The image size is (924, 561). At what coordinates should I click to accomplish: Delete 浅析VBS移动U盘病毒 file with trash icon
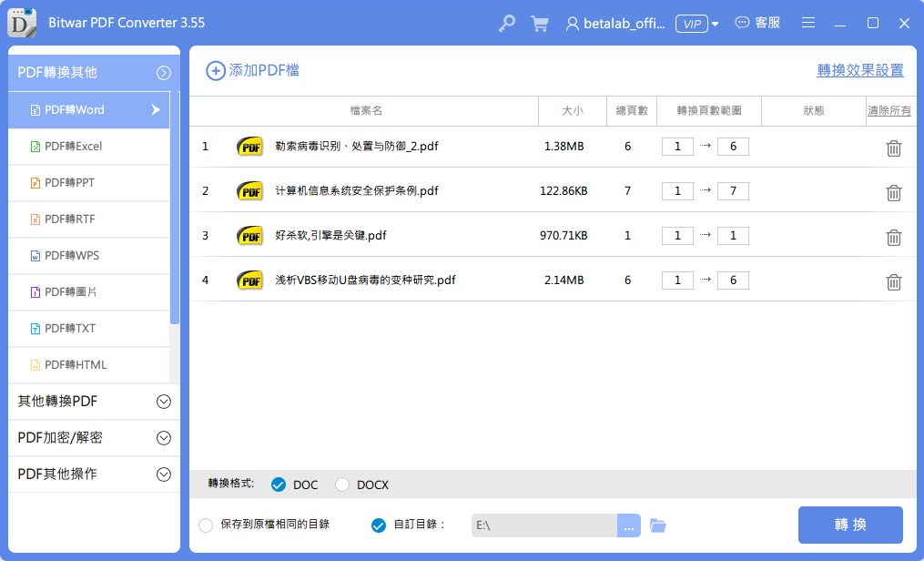pyautogui.click(x=893, y=282)
